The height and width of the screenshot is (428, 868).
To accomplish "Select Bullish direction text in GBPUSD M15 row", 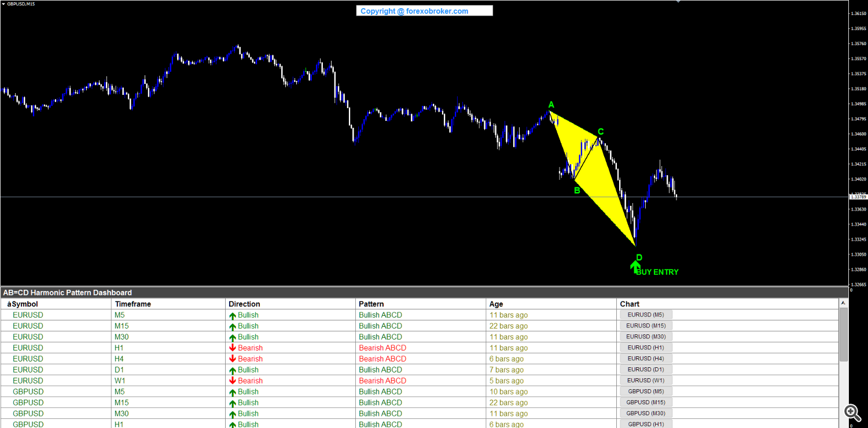I will [248, 403].
